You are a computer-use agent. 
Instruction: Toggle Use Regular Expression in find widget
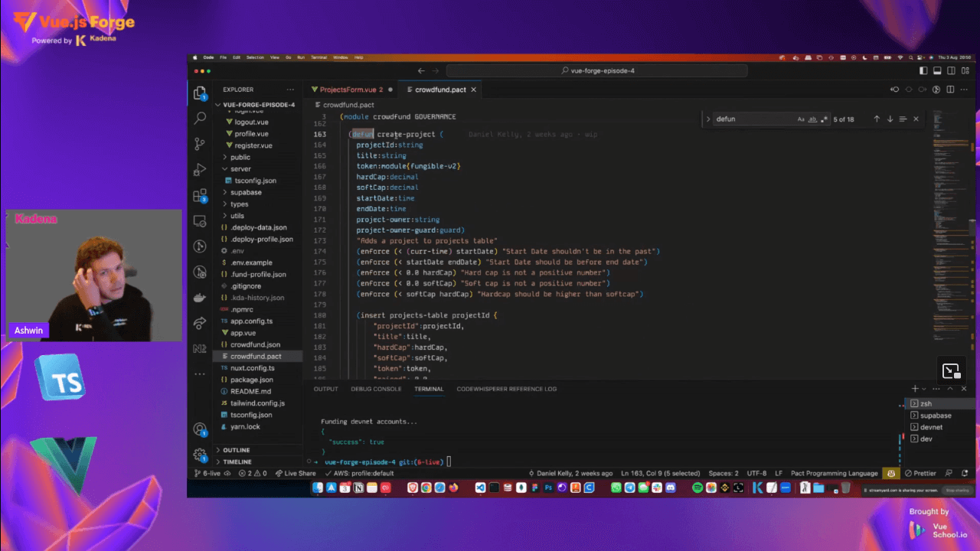[824, 119]
